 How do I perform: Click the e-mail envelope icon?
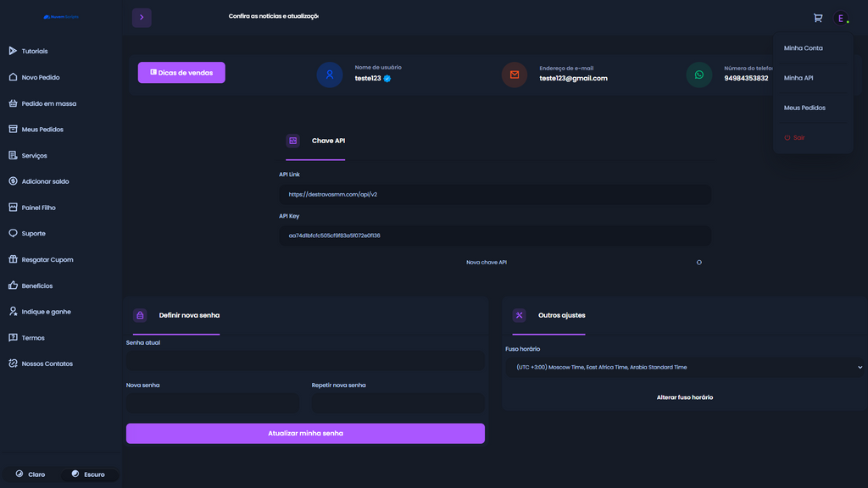pos(515,75)
